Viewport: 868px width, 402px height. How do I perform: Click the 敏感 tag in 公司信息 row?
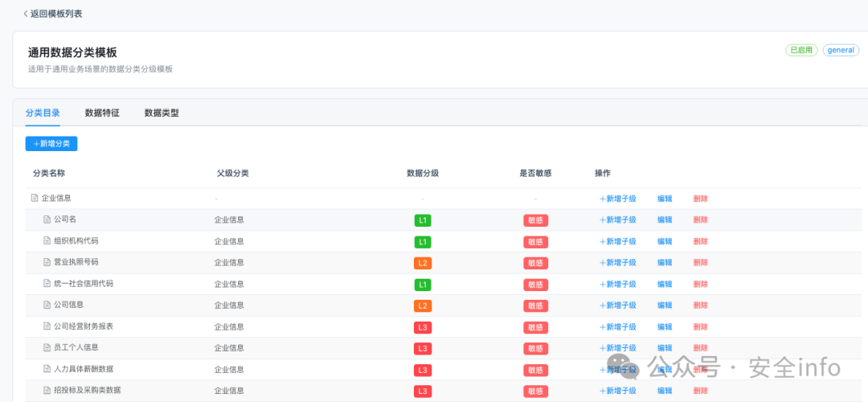[x=535, y=306]
